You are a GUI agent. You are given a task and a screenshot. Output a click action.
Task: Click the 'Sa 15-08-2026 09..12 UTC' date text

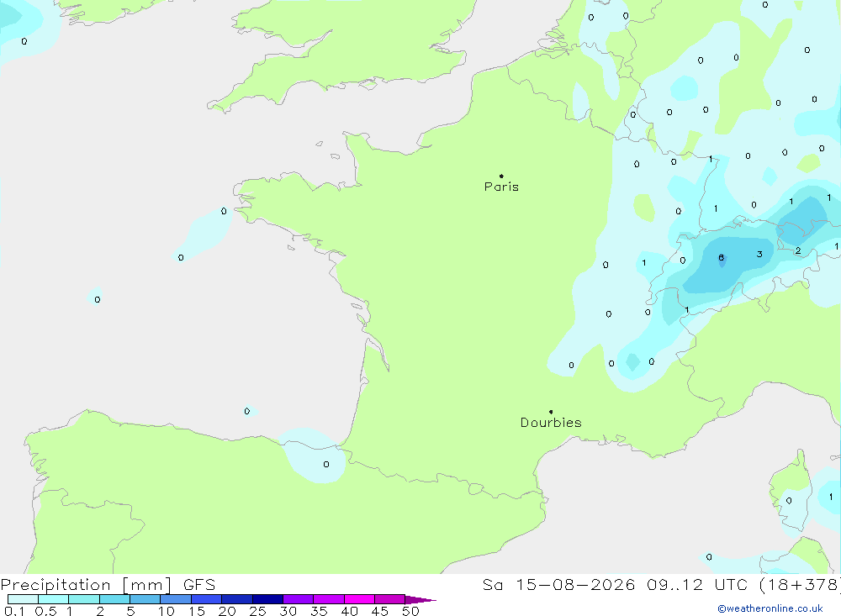pyautogui.click(x=616, y=584)
